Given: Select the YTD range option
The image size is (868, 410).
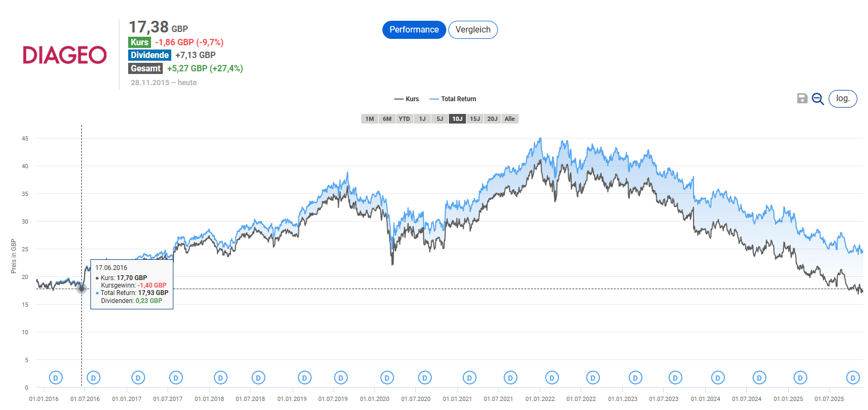Looking at the screenshot, I should click(x=404, y=119).
